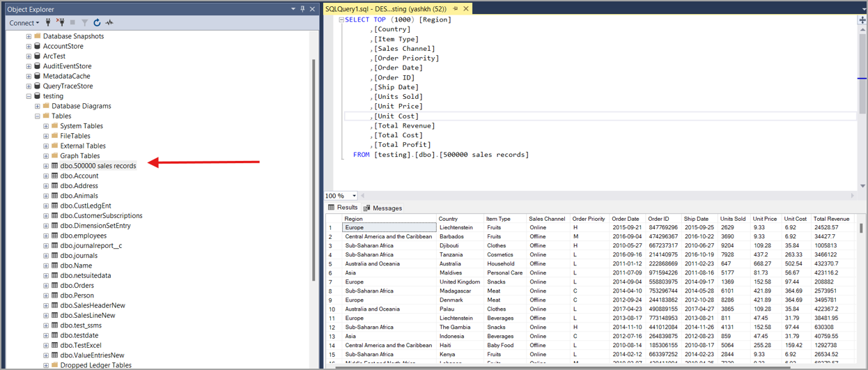Click the Connect Object Explorer plug icon

48,23
